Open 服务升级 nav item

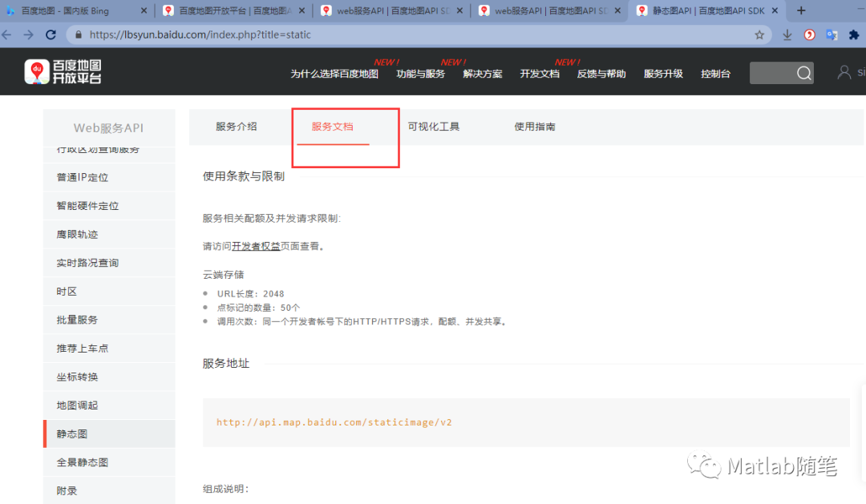click(x=663, y=74)
